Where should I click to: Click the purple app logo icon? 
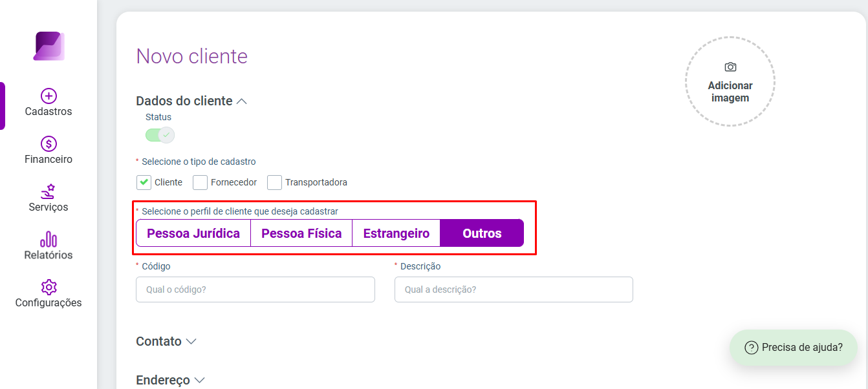pyautogui.click(x=49, y=46)
